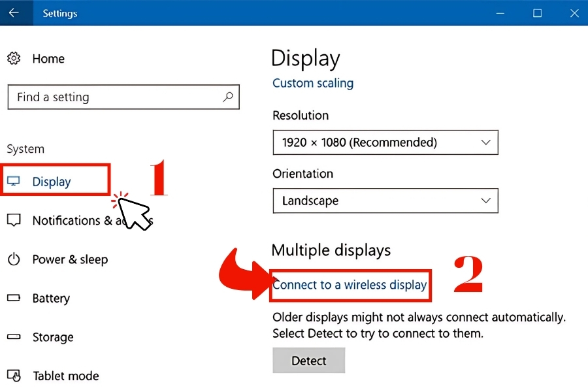Click the Home gear icon
Image resolution: width=588 pixels, height=392 pixels.
pyautogui.click(x=14, y=59)
